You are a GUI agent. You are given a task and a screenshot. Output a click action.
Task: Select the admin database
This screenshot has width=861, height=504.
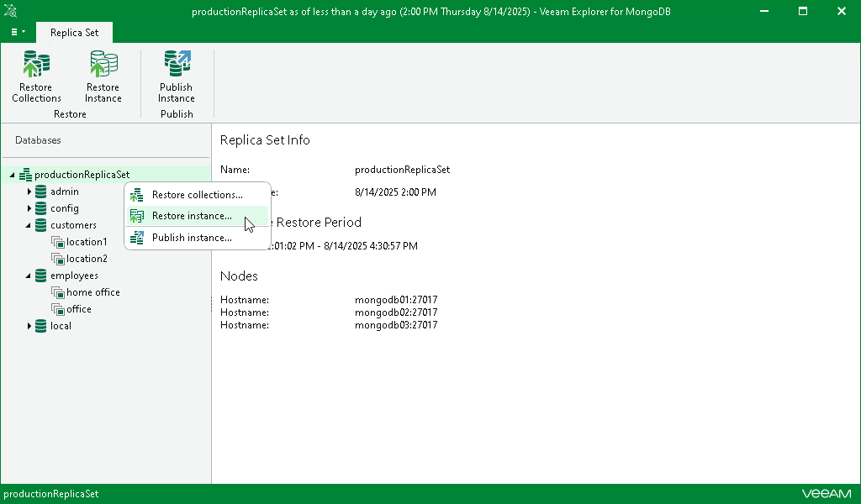(64, 192)
